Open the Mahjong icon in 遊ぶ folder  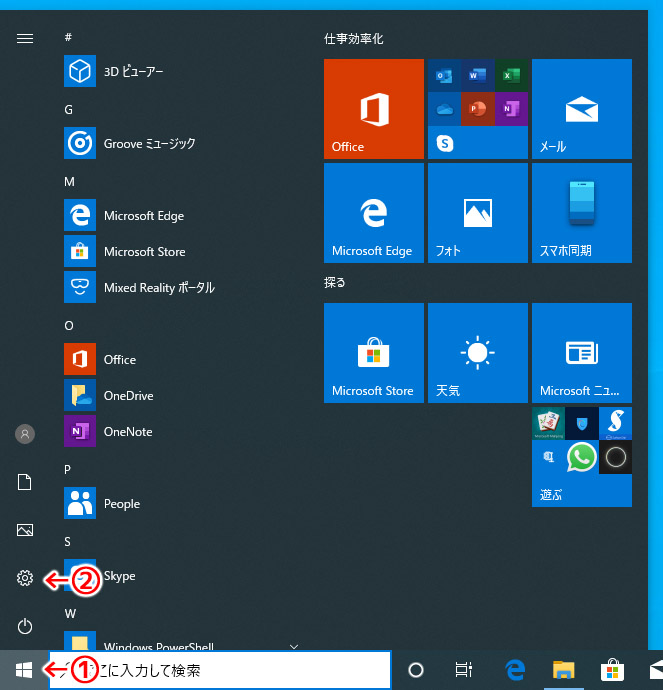pos(548,423)
